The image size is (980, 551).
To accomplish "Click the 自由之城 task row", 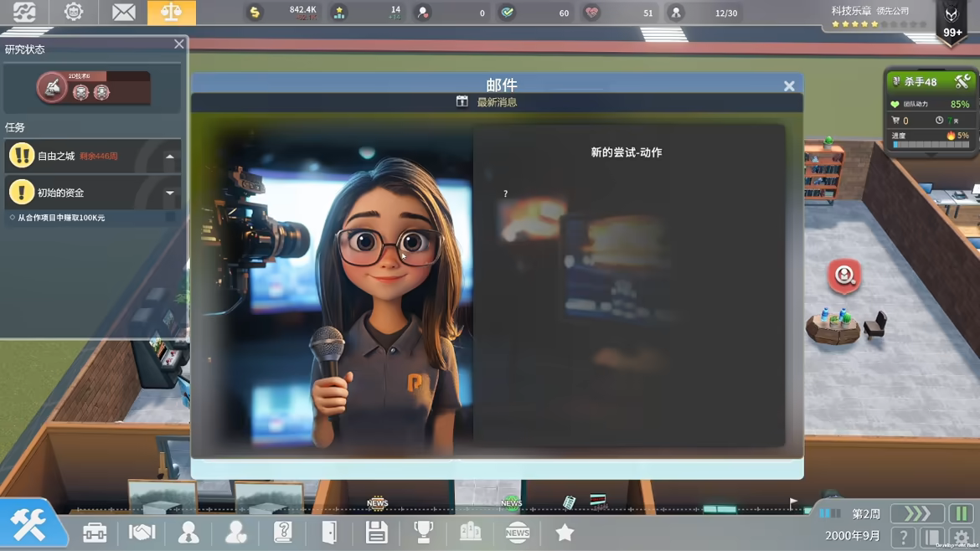I will coord(92,157).
